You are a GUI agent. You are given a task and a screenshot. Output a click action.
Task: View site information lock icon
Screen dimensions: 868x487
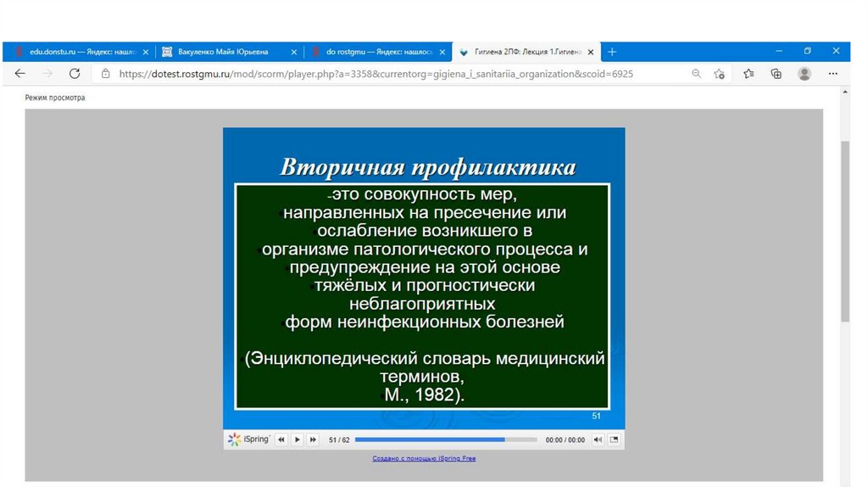106,74
